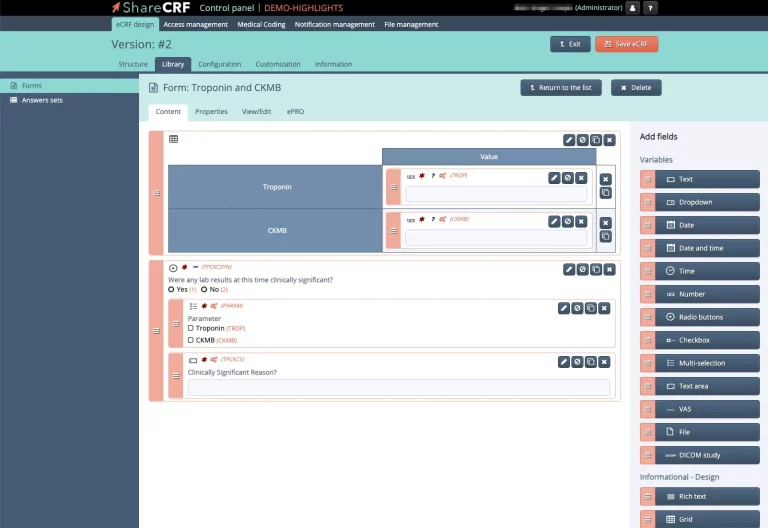This screenshot has height=528, width=768.
Task: Check the Troponin parameter checkbox
Action: pos(191,328)
